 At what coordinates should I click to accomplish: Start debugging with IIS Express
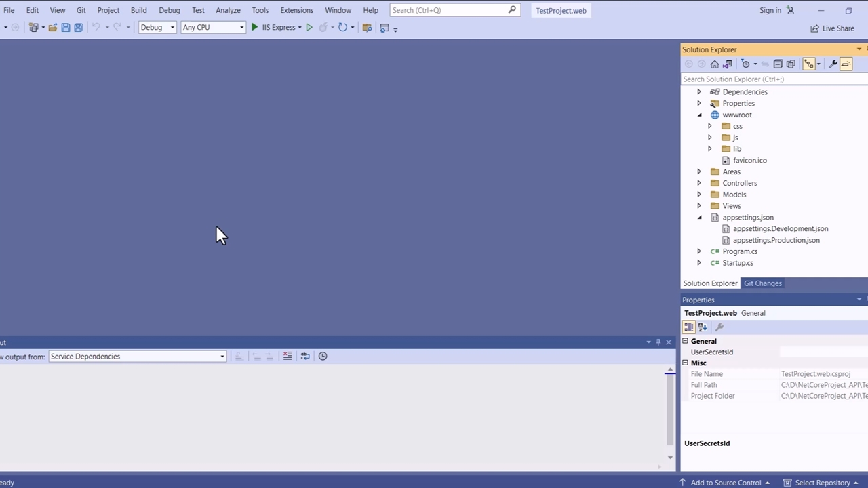tap(273, 28)
